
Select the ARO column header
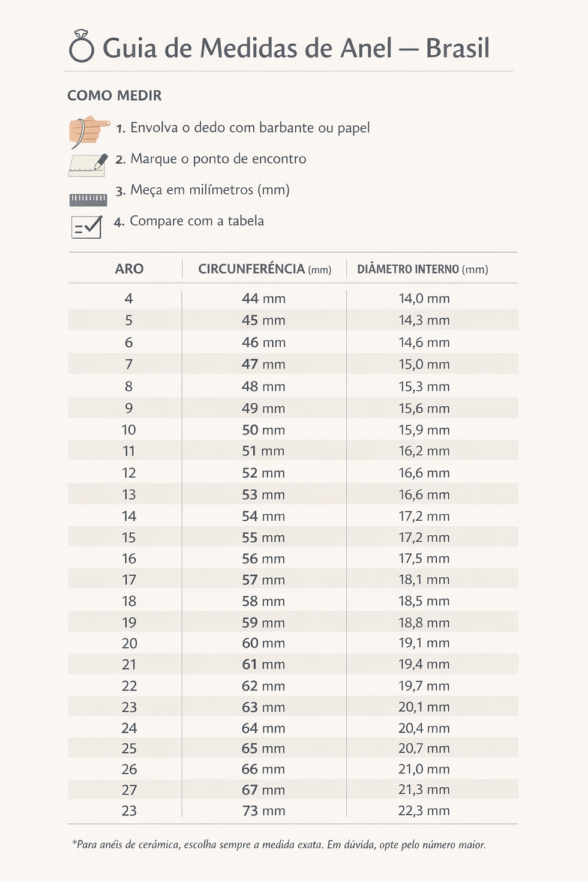click(x=130, y=269)
